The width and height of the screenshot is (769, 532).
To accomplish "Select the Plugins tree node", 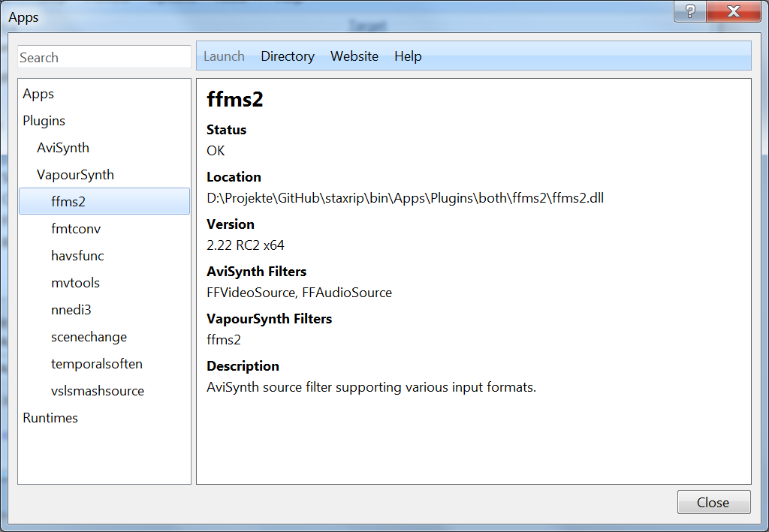I will (x=44, y=121).
